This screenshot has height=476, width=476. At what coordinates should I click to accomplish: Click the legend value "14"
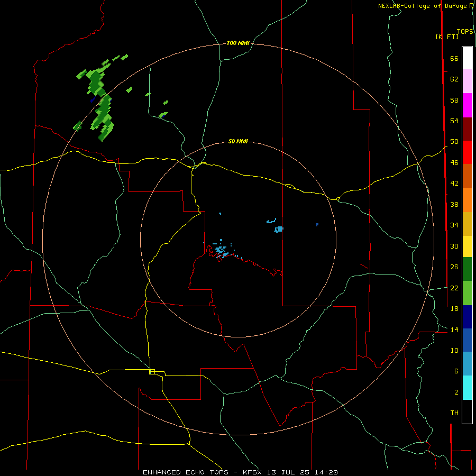454,329
